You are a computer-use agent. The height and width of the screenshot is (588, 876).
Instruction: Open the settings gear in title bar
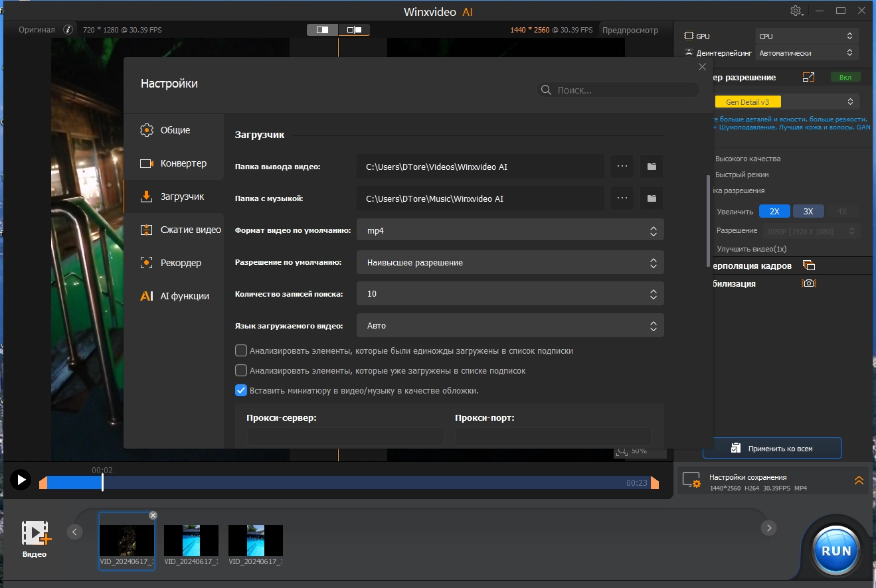tap(796, 11)
